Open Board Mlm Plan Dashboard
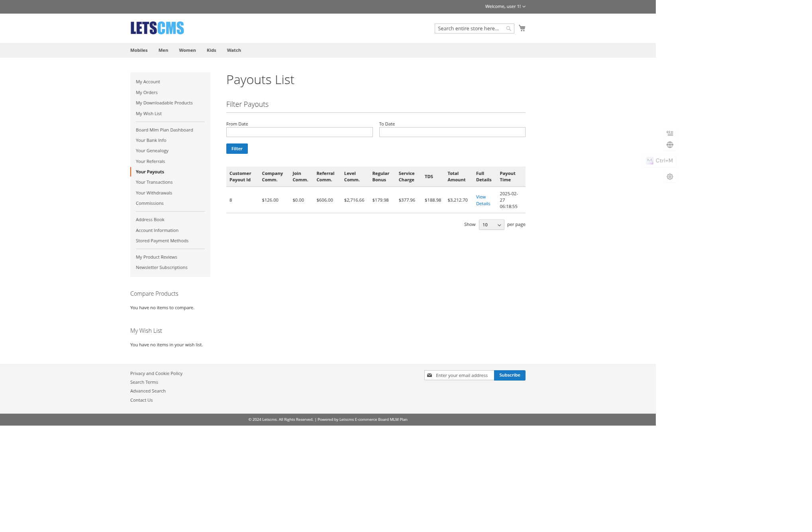 (164, 130)
